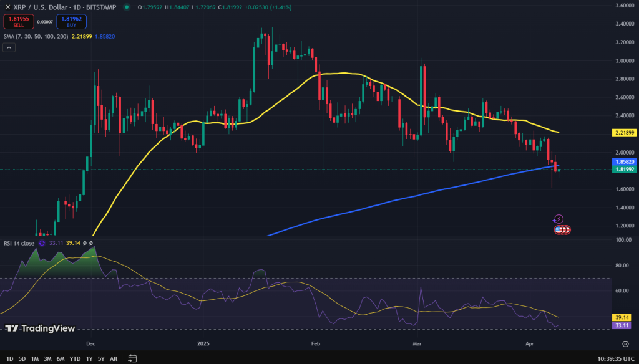Open the go-to-date calendar icon
639x364 pixels.
click(x=132, y=358)
